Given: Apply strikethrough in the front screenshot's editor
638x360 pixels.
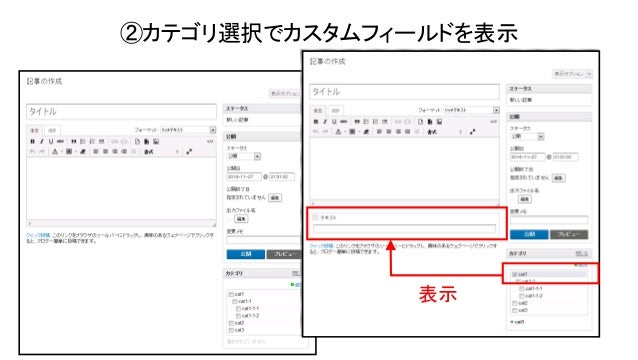Looking at the screenshot, I should click(x=344, y=122).
